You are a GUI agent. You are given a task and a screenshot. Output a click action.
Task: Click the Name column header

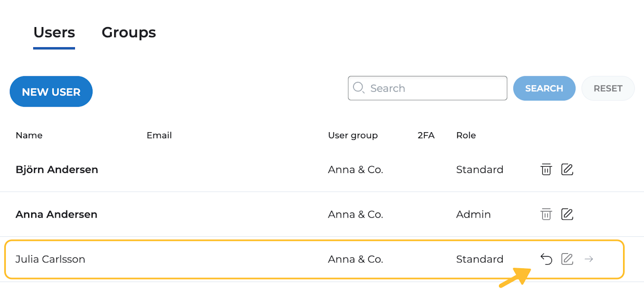click(x=29, y=135)
